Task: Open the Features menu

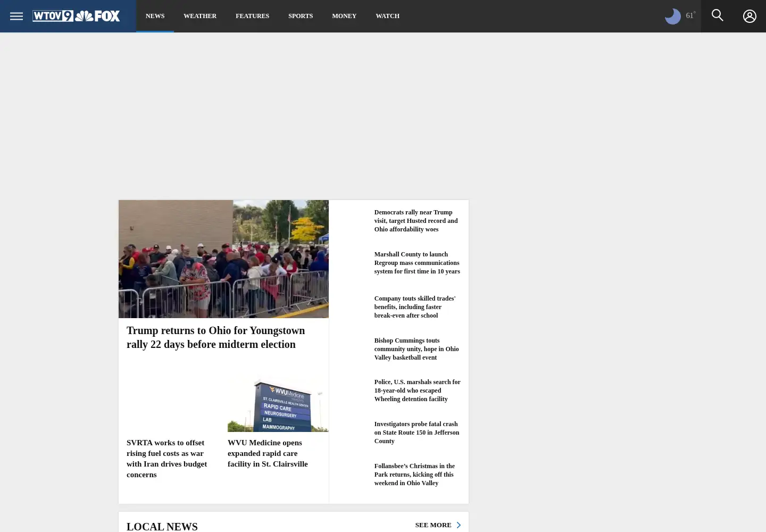Action: point(252,16)
